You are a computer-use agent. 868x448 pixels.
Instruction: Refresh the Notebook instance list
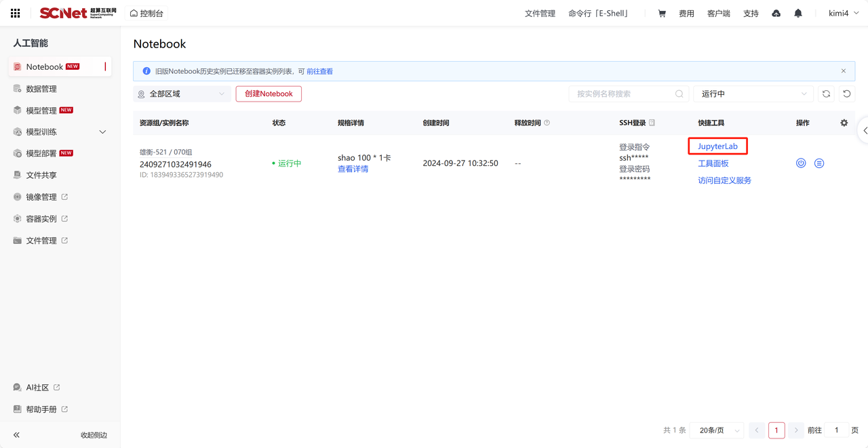click(x=826, y=94)
